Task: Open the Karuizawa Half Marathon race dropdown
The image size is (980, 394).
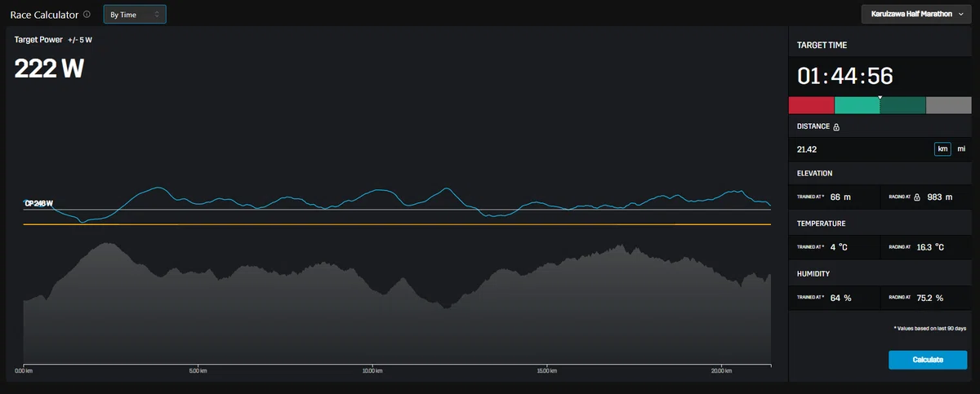Action: point(917,15)
